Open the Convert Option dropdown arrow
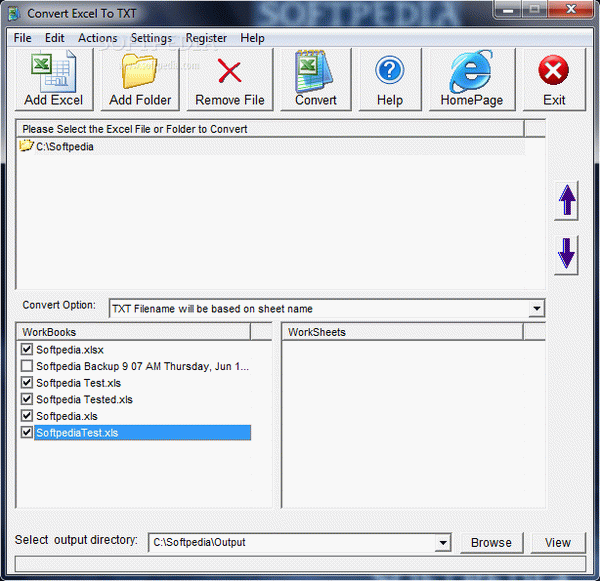The width and height of the screenshot is (600, 581). [x=536, y=308]
